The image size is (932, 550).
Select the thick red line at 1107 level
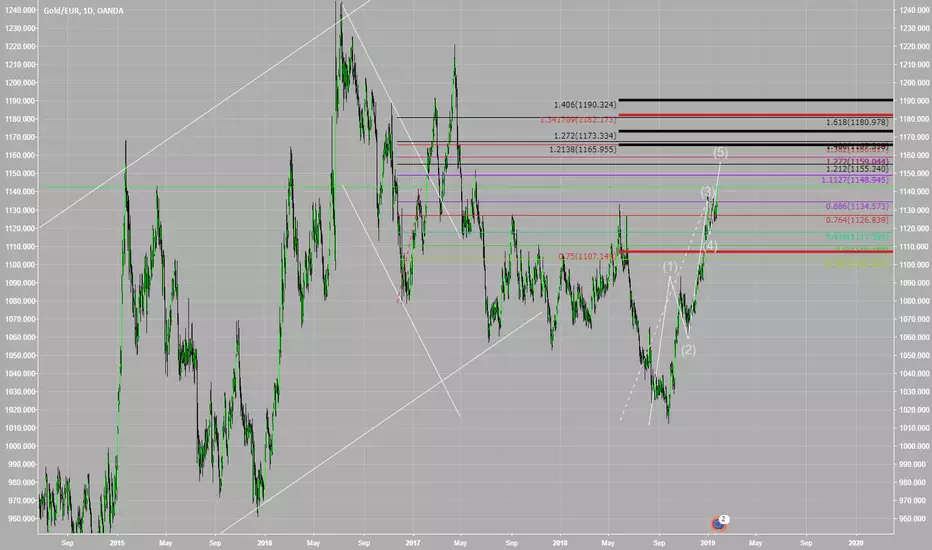pos(755,252)
